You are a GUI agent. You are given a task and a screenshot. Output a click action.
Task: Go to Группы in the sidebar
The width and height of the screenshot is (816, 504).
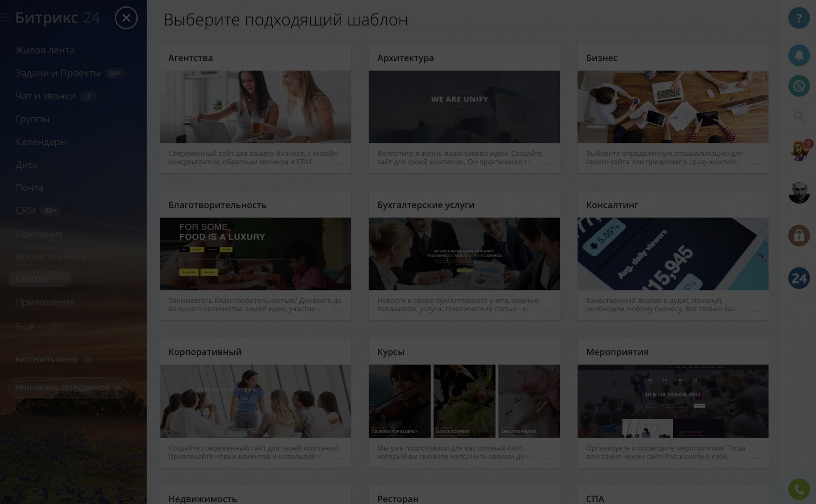click(x=32, y=119)
